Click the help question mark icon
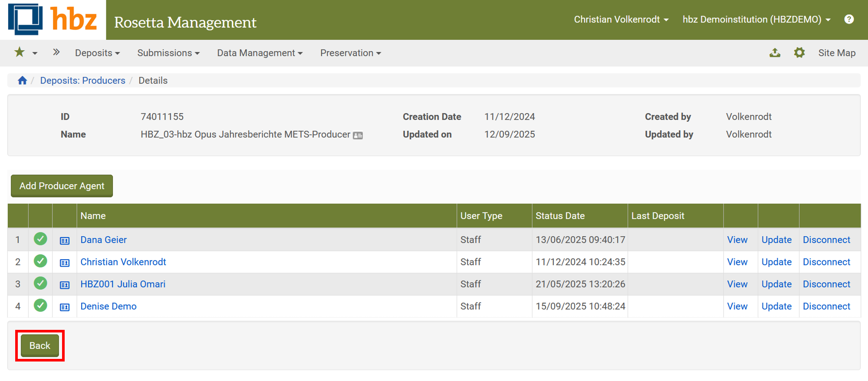The image size is (868, 381). [849, 20]
